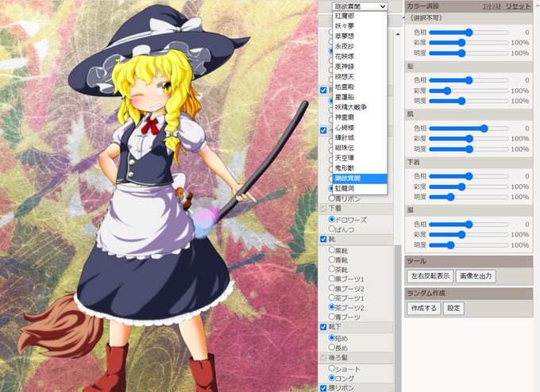Set sock length to 短め
The image size is (540, 392).
332,337
